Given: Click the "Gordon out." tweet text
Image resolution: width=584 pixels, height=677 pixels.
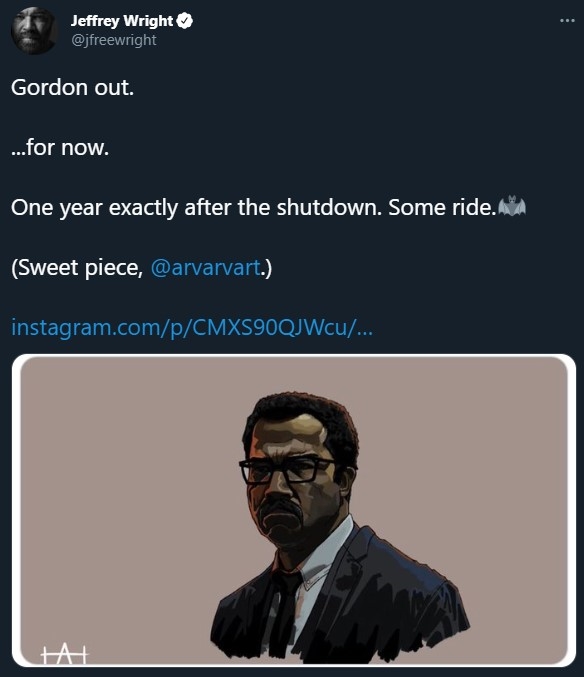Looking at the screenshot, I should point(73,88).
